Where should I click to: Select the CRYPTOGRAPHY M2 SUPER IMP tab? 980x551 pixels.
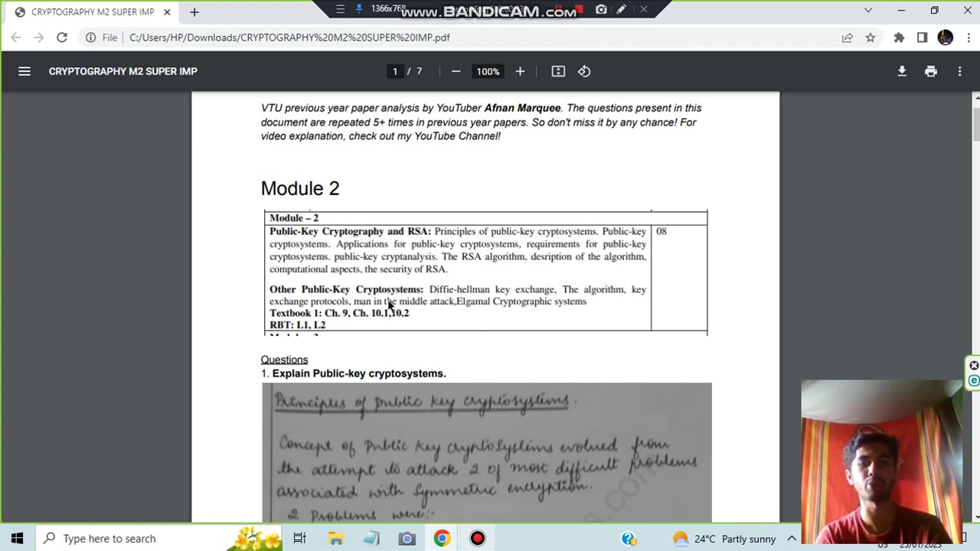(92, 12)
